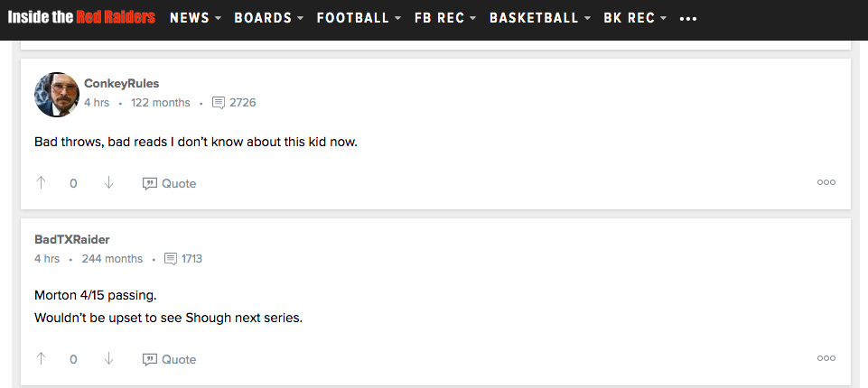Expand the BOARDS dropdown menu
Image resolution: width=868 pixels, height=388 pixels.
tap(268, 18)
